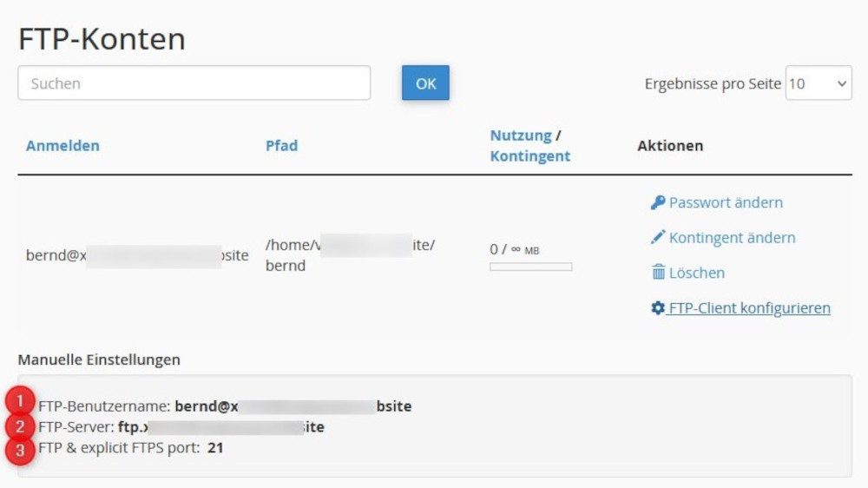Click the key icon beside Passwort ändern

click(x=658, y=202)
